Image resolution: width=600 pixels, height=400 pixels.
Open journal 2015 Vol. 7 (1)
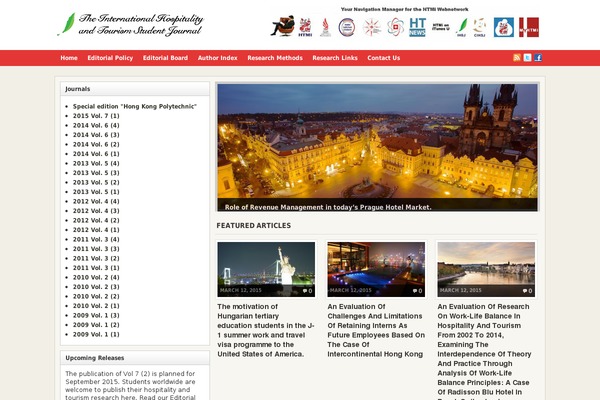click(96, 116)
